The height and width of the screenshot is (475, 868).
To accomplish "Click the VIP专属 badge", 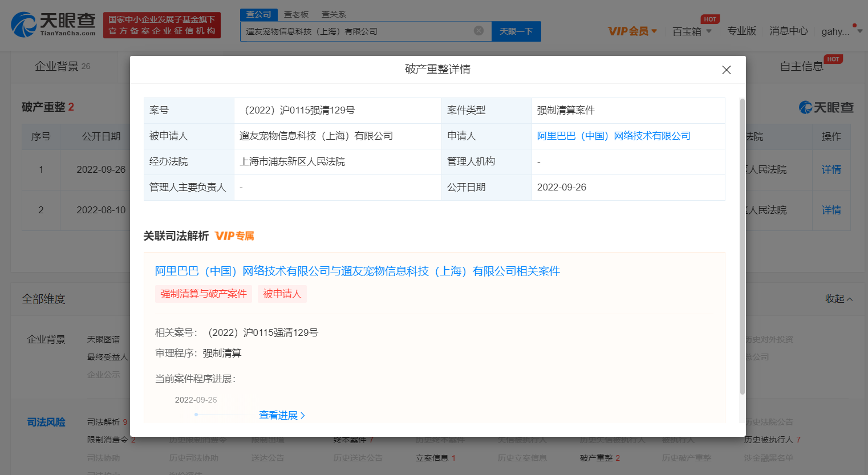I will click(x=234, y=236).
